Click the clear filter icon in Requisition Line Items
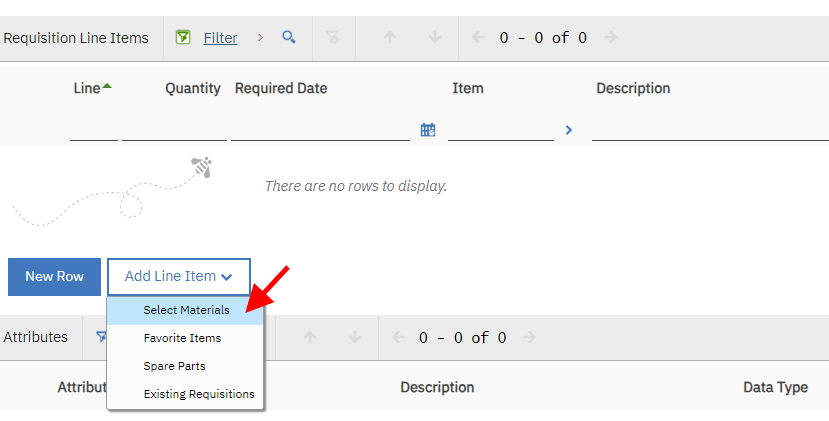Viewport: 829px width, 421px height. (x=332, y=37)
